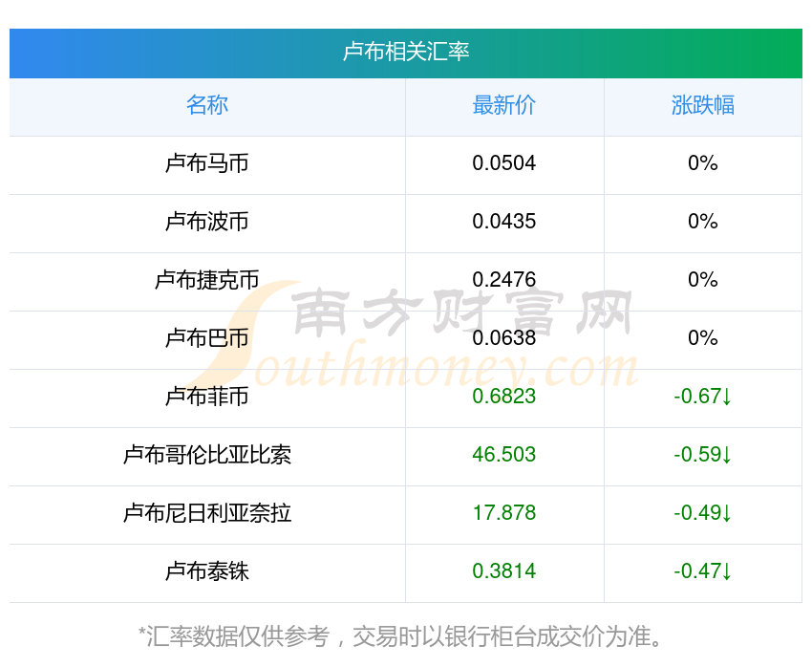Screen dimensions: 812x667
Task: Click the 卢布菲币 row name
Action: pos(207,397)
